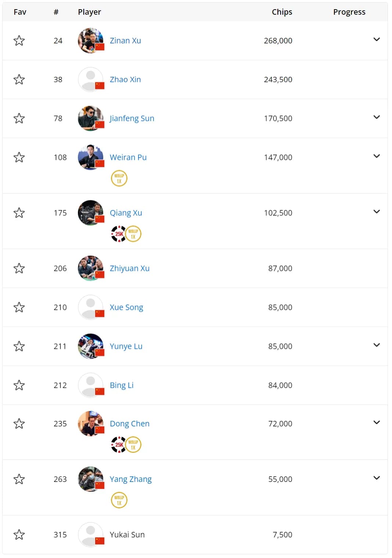Open Zhiyuan Xu's player profile link
The width and height of the screenshot is (392, 558).
(130, 268)
